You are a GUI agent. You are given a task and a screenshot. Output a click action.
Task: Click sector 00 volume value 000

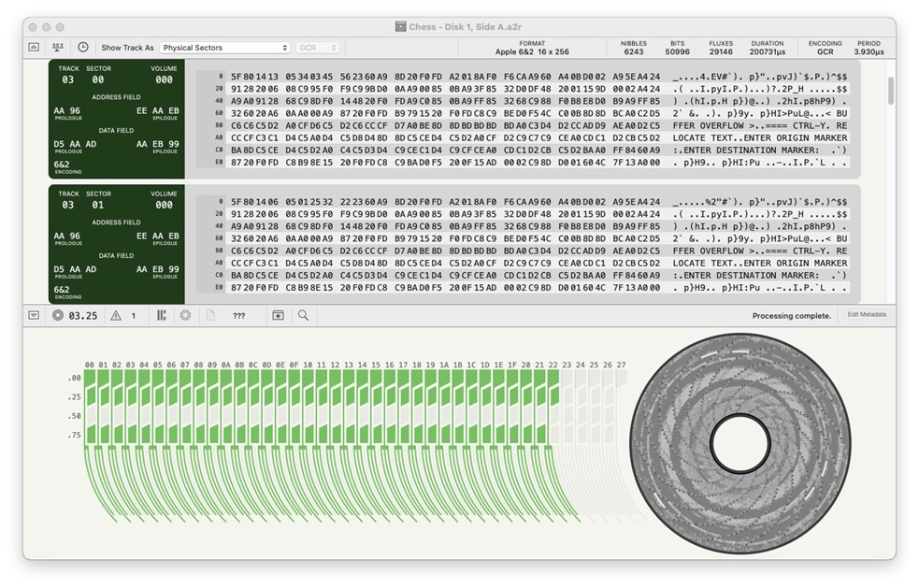pyautogui.click(x=165, y=79)
